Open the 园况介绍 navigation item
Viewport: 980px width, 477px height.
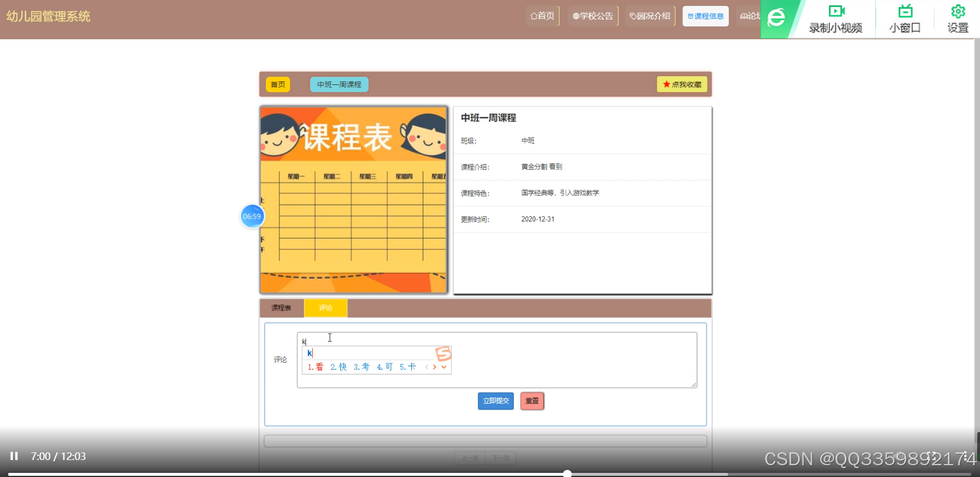pos(650,16)
